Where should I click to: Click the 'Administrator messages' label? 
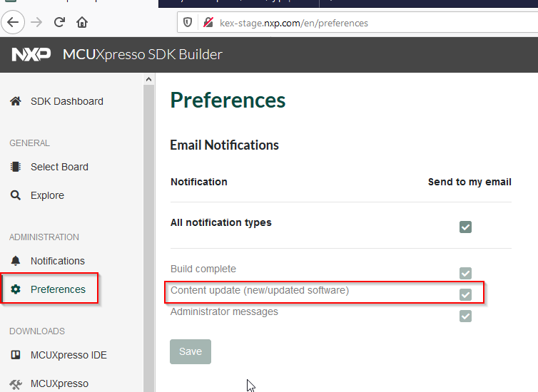224,312
